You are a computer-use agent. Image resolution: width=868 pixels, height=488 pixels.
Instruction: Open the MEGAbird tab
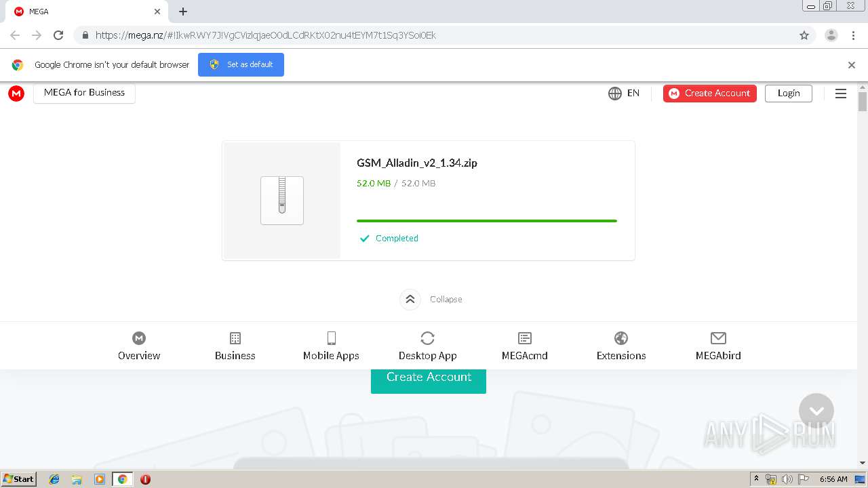(x=718, y=346)
